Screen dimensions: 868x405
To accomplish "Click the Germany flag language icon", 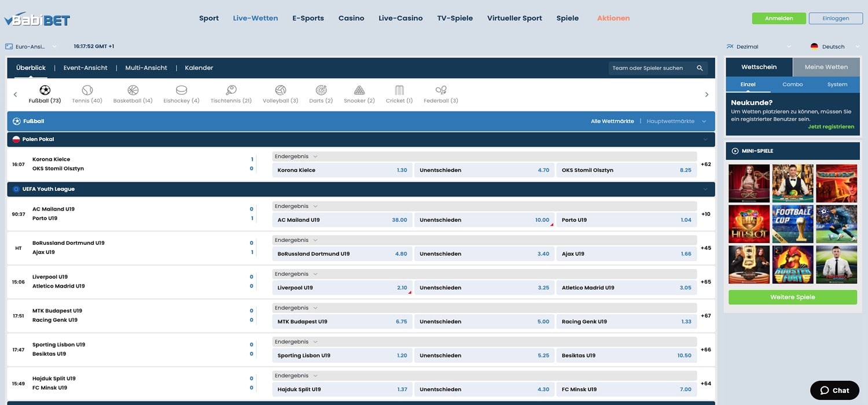I will [x=814, y=46].
